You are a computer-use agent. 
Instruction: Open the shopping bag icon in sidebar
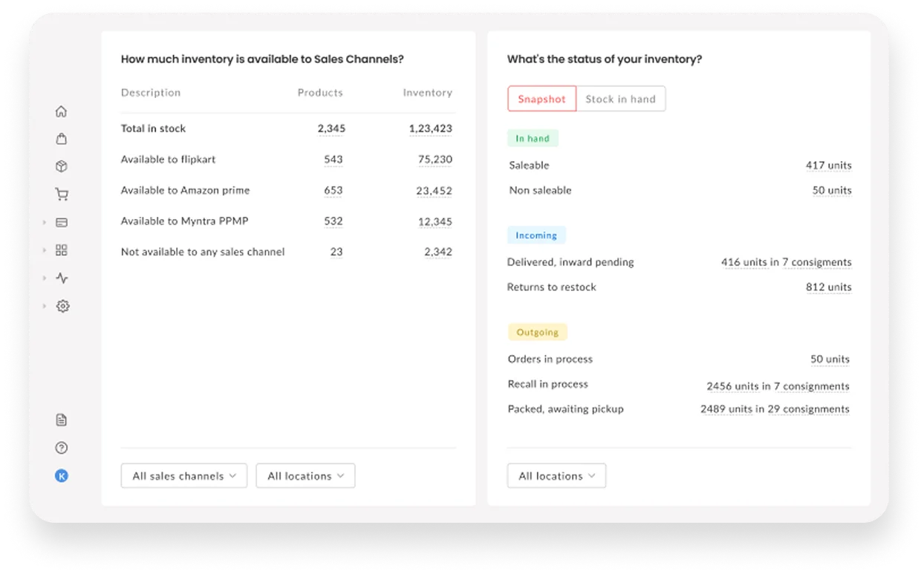coord(62,139)
